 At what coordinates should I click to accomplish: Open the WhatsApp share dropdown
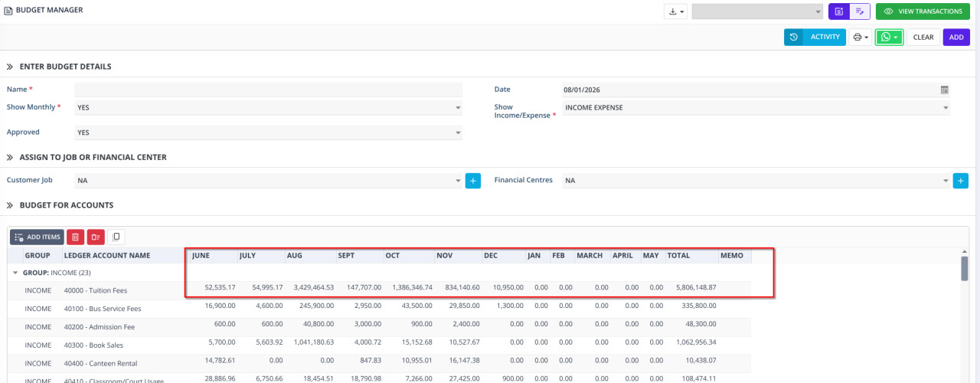[x=889, y=37]
